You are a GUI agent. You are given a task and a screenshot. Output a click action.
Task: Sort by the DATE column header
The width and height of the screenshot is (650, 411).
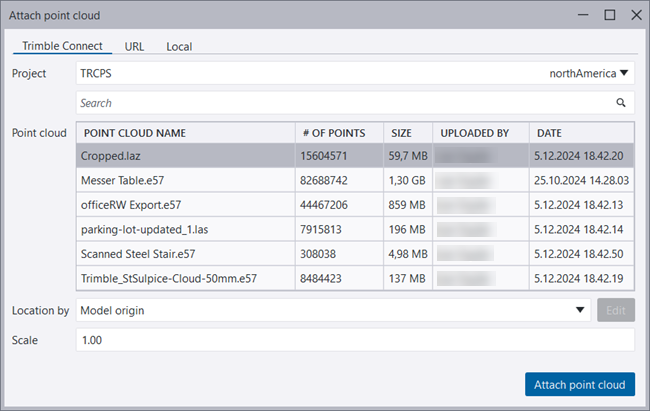point(580,133)
